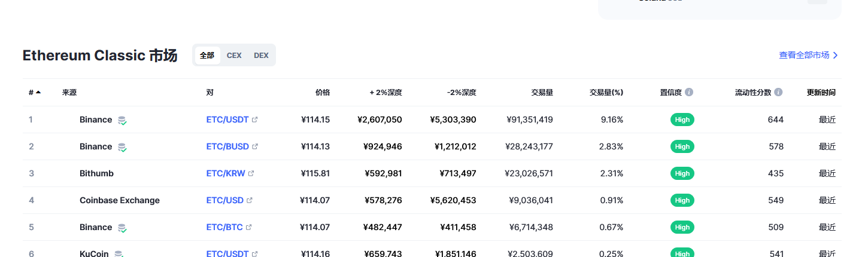Screen dimensions: 868x257
Task: Click Binance reserves icon in ETC/BUSD row
Action: 122,147
